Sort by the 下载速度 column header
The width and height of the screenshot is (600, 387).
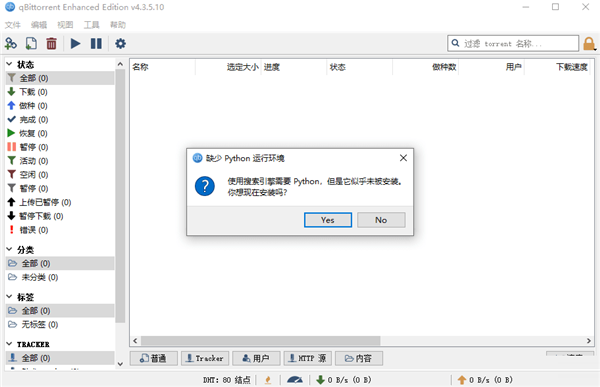(x=557, y=67)
